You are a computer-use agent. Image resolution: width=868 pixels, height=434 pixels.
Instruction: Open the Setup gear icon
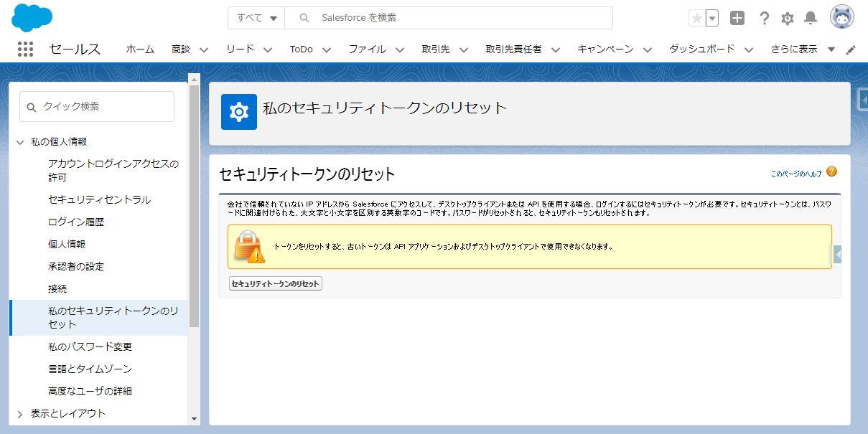(787, 18)
